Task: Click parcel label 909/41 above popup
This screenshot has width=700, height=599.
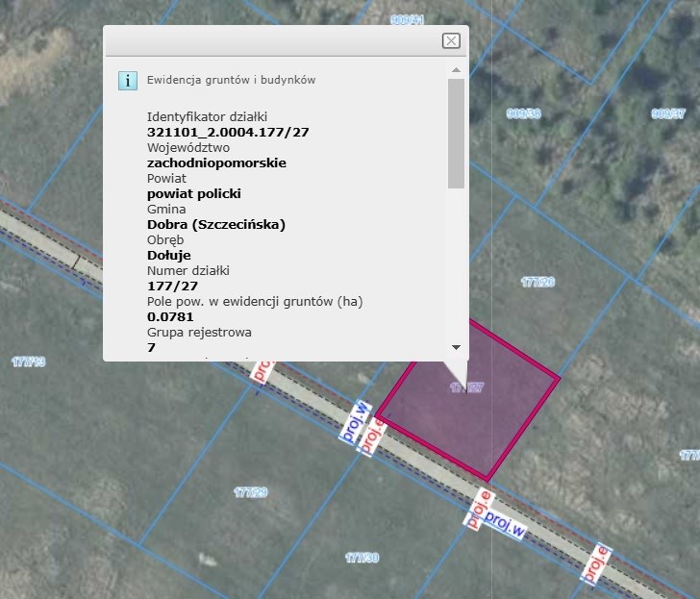Action: coord(408,19)
